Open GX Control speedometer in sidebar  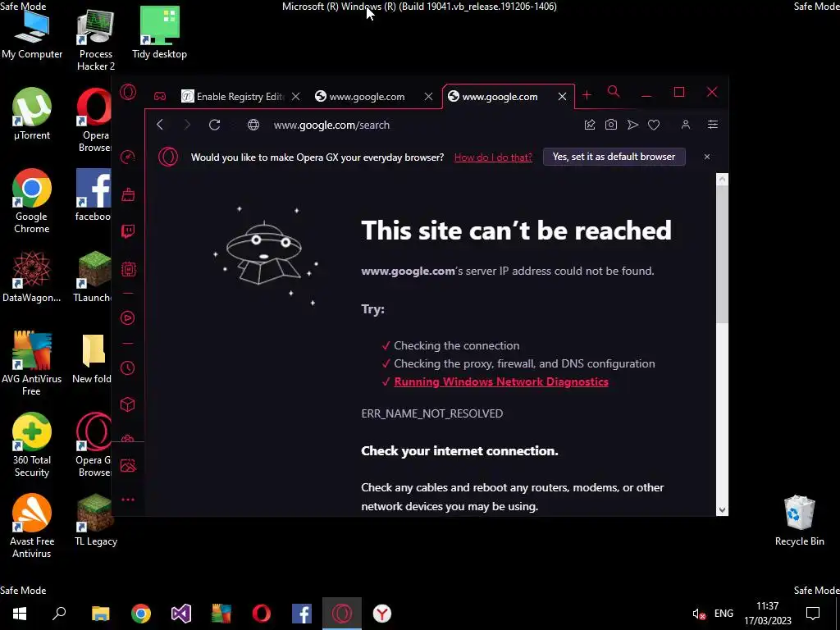tap(127, 157)
